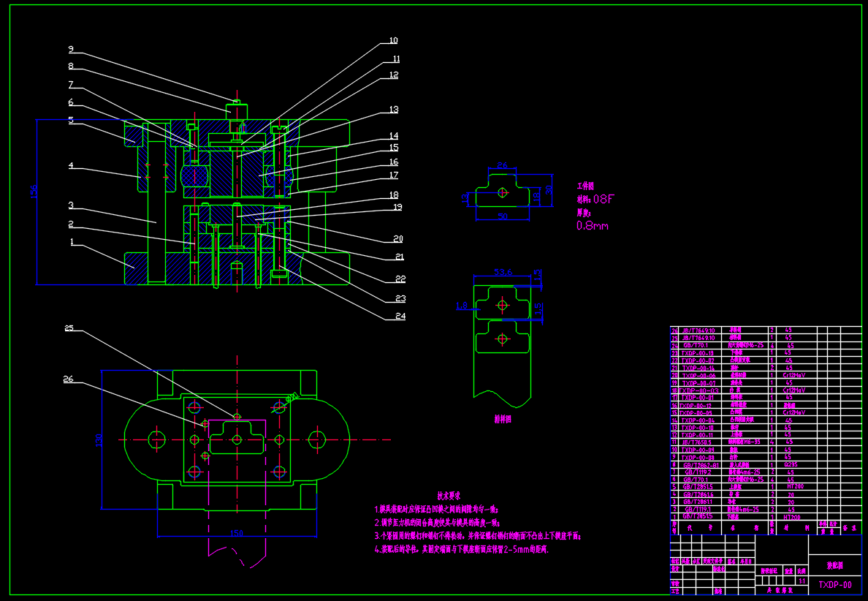868x601 pixels.
Task: Click the center hole of the workpiece drawing
Action: (502, 192)
